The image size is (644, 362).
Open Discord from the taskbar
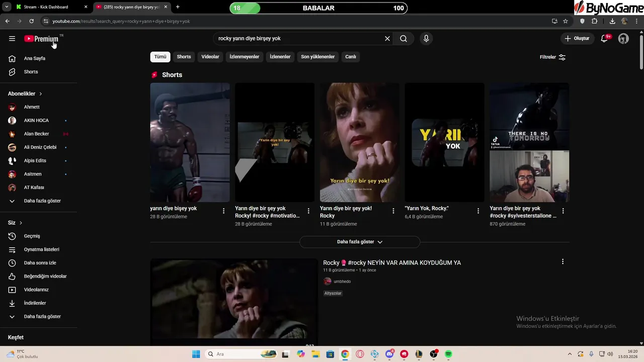coord(389,354)
